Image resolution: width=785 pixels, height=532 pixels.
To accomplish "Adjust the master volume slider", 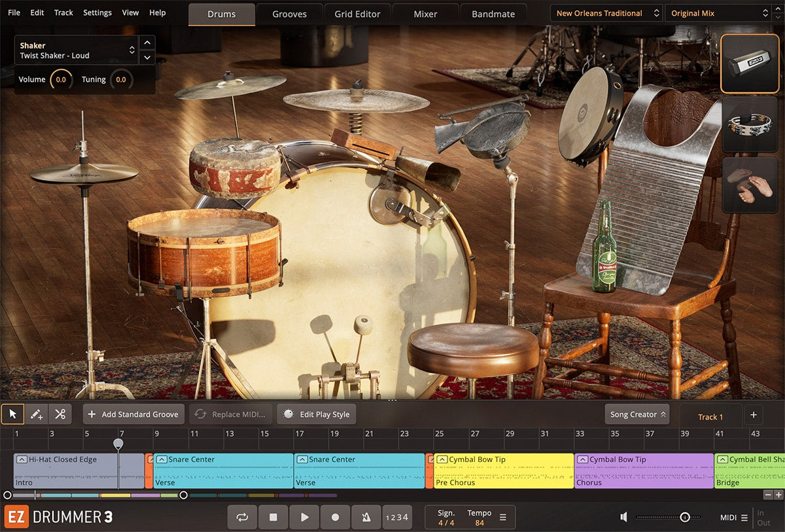I will 684,517.
